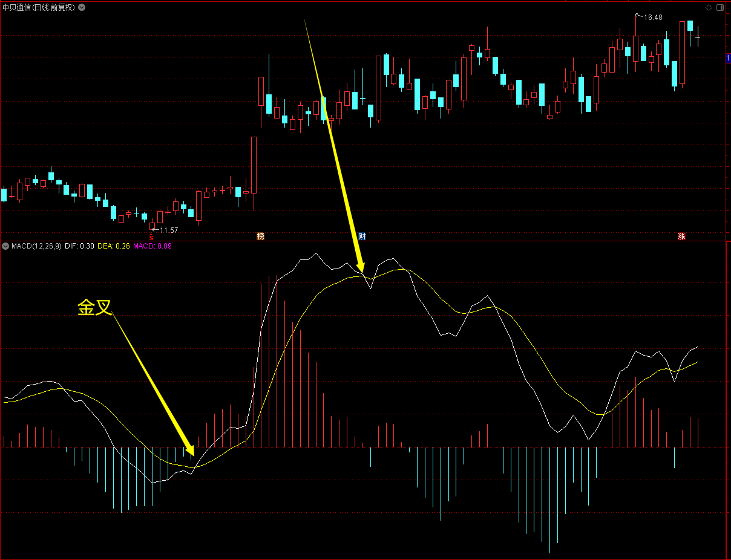Click the DEA: 0.26 value

point(114,246)
